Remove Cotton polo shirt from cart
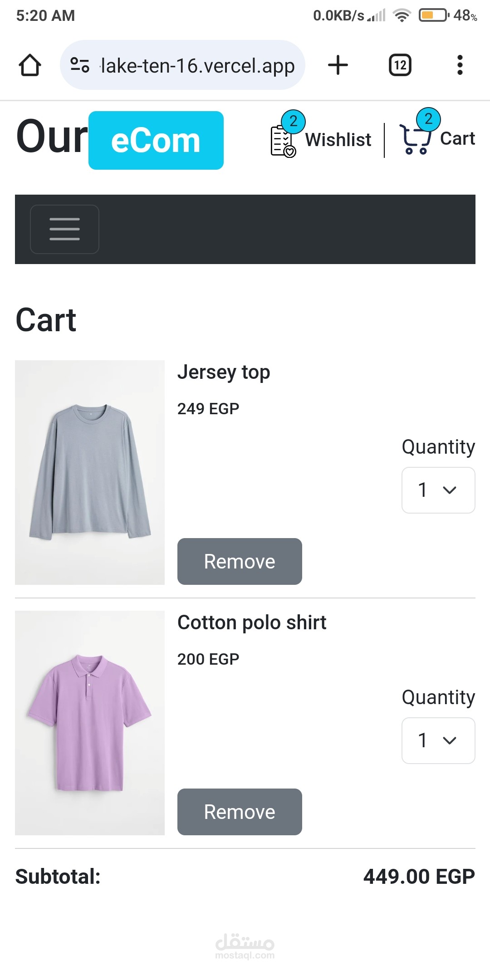Screen dimensions: 490x980 pos(240,812)
